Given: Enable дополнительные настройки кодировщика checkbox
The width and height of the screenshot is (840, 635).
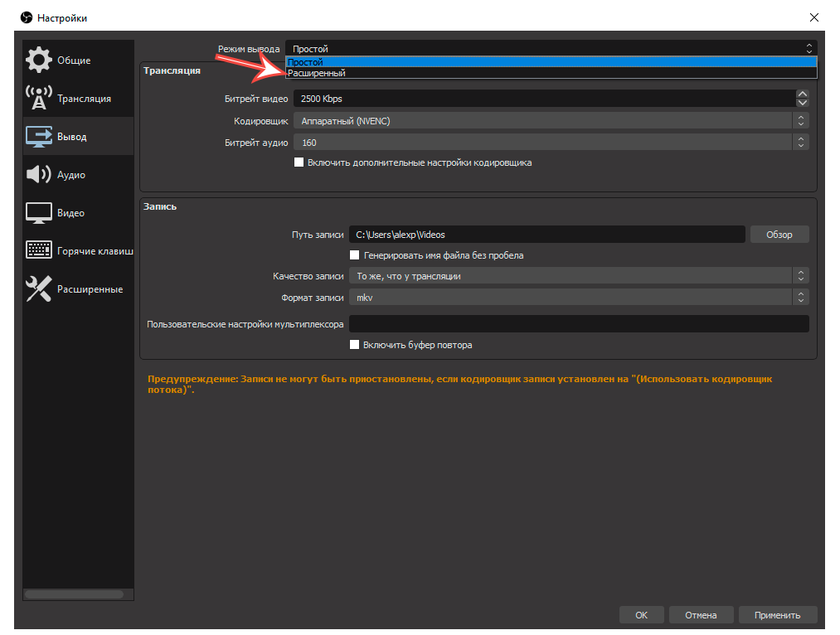Looking at the screenshot, I should (x=299, y=162).
